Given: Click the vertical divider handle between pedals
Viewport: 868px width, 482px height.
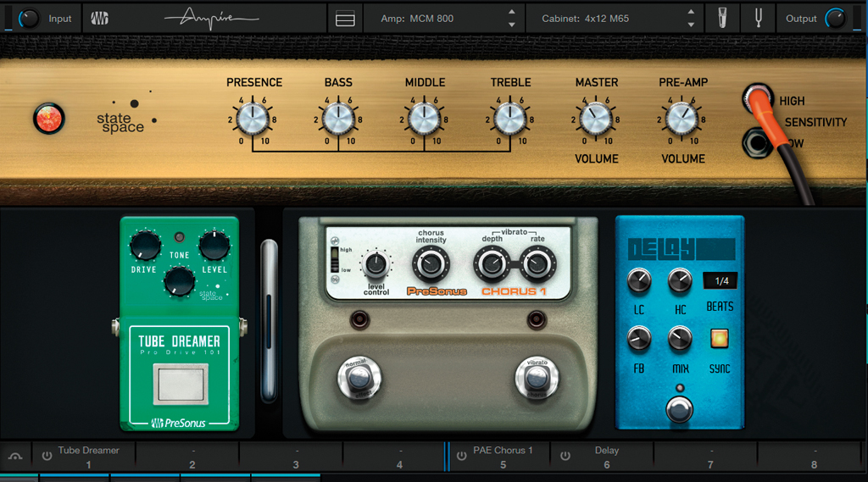Looking at the screenshot, I should (x=269, y=321).
